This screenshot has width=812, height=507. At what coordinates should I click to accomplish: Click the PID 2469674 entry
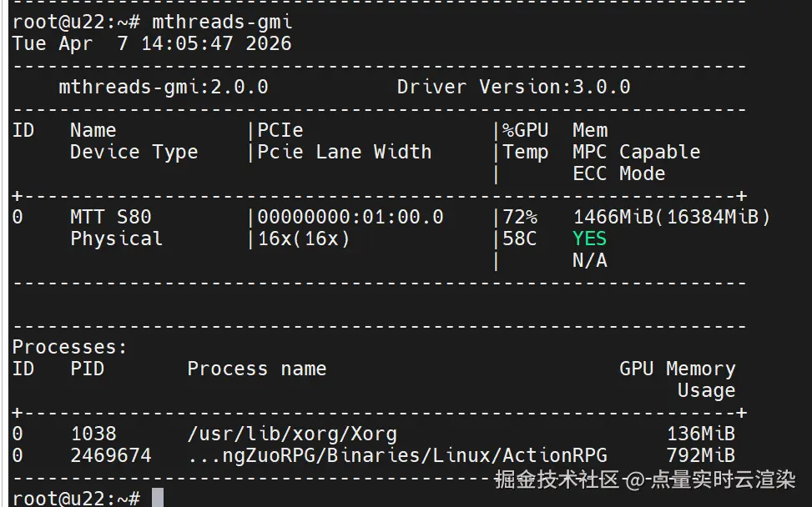coord(110,455)
